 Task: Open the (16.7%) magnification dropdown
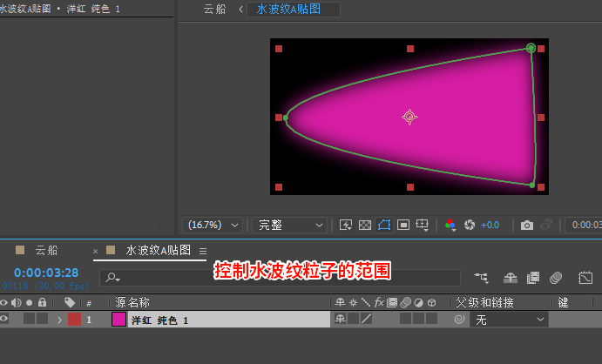[213, 226]
